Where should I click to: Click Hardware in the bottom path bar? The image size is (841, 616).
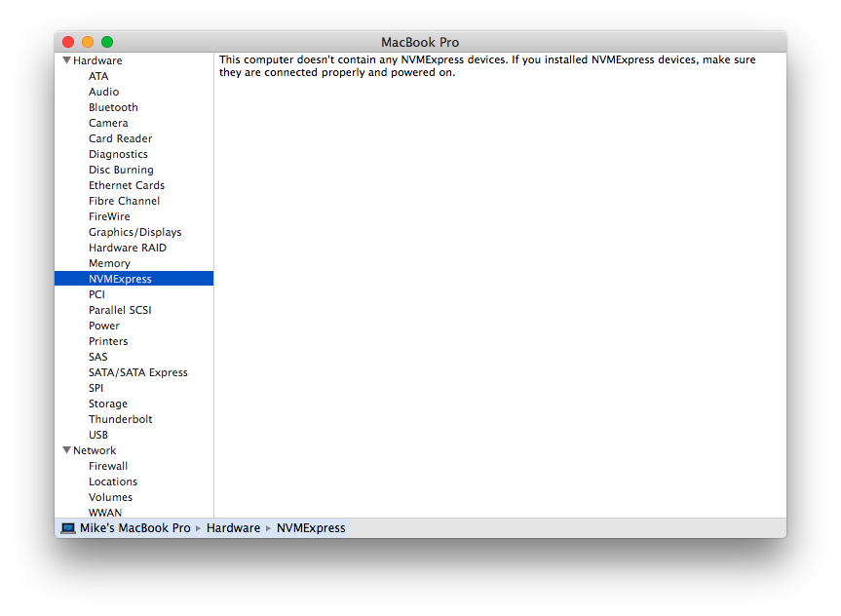pos(233,527)
